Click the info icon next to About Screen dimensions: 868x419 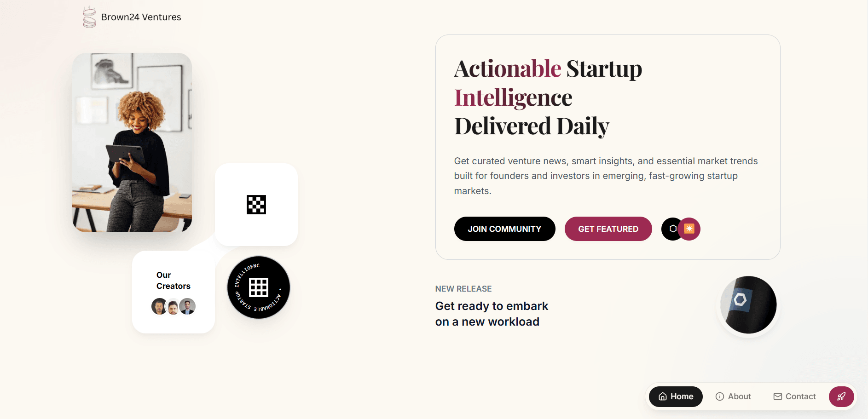[719, 396]
